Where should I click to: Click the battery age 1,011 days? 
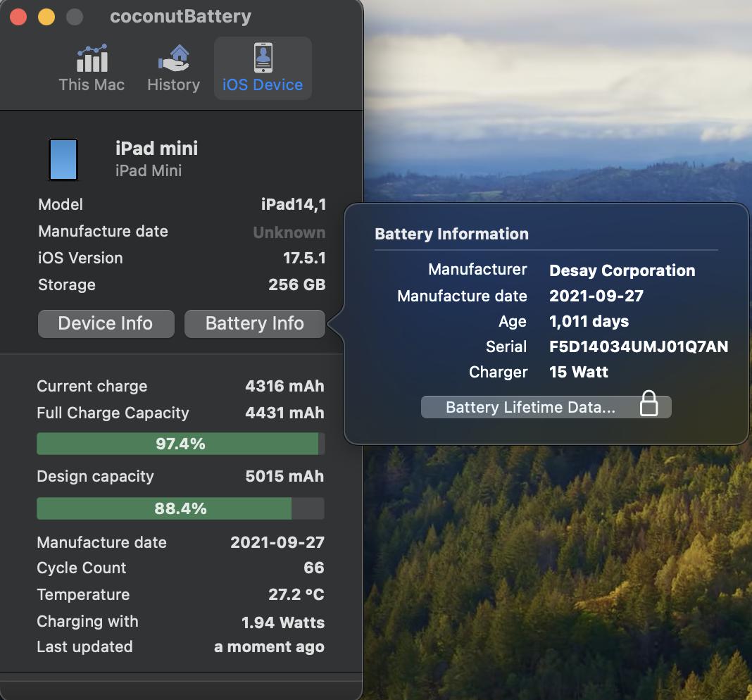coord(589,321)
